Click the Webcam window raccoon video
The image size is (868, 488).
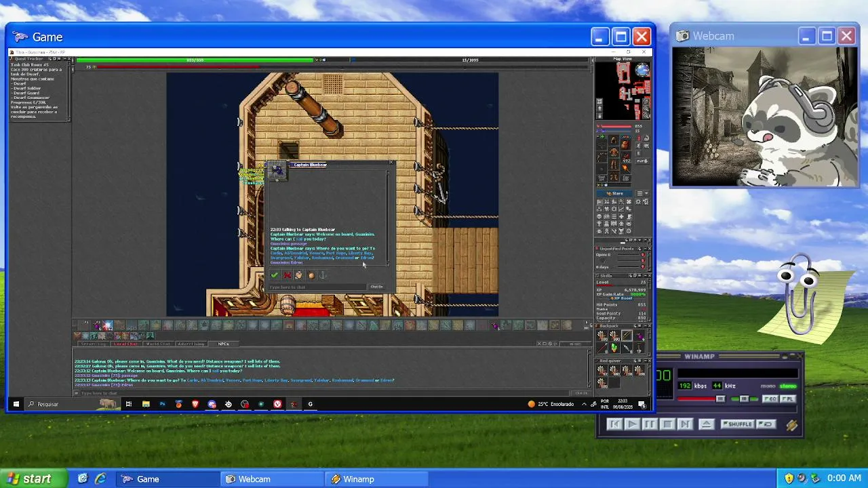point(765,117)
